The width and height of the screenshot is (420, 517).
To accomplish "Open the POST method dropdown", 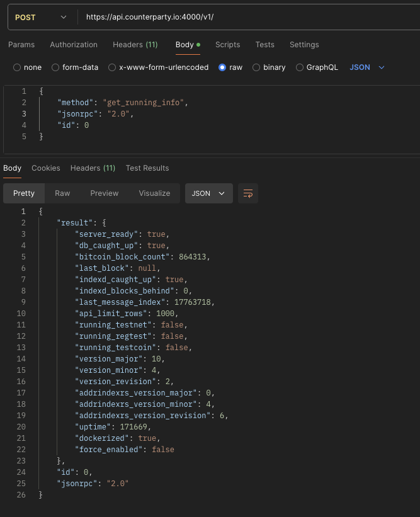I will (x=41, y=17).
